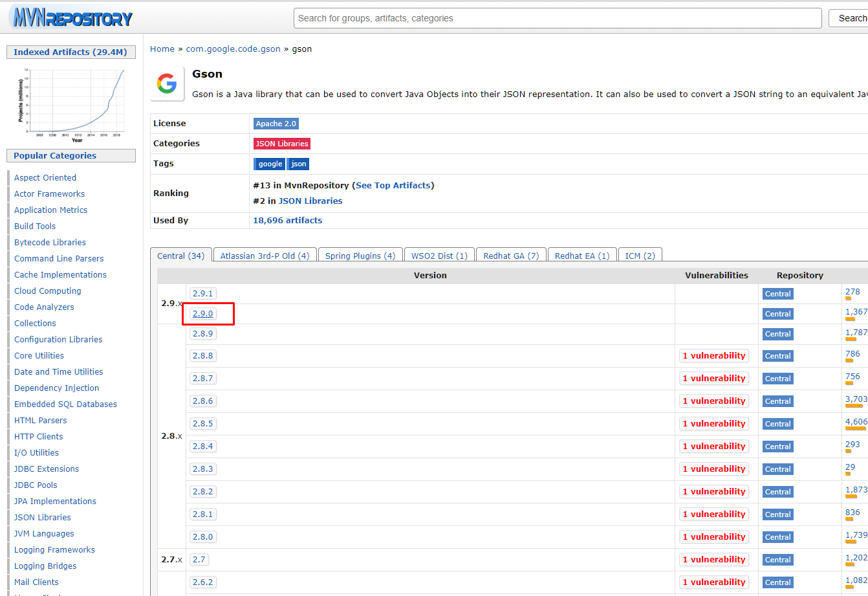Open Command Line Parsers category
This screenshot has width=868, height=596.
click(59, 259)
